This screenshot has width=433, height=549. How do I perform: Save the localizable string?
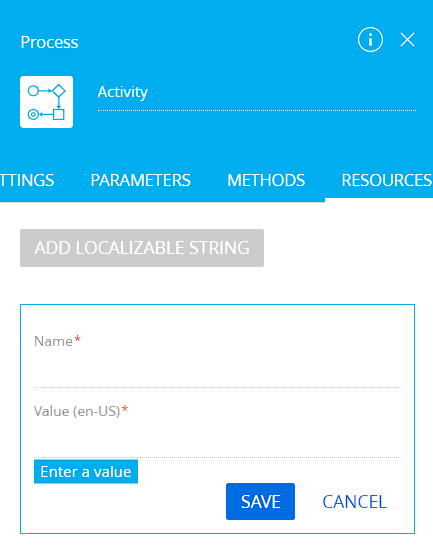(260, 501)
